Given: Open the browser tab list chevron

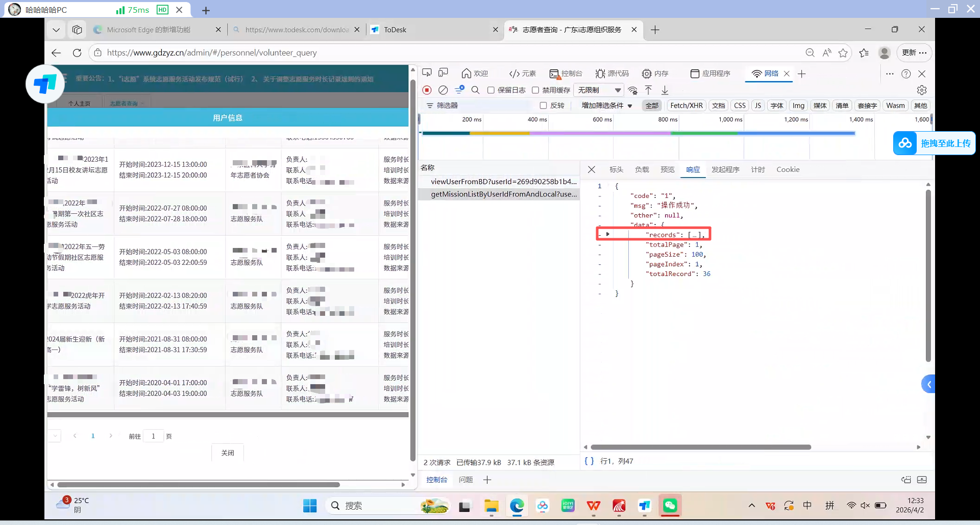Looking at the screenshot, I should pos(56,30).
